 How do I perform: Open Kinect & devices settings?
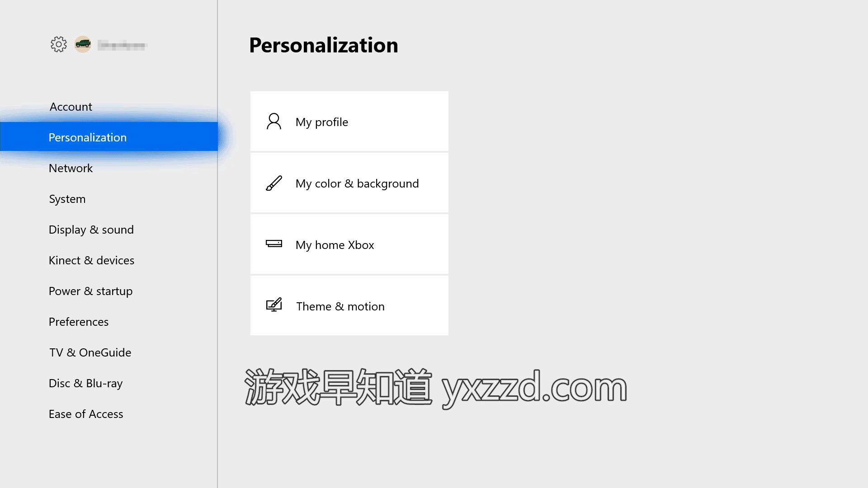coord(91,260)
